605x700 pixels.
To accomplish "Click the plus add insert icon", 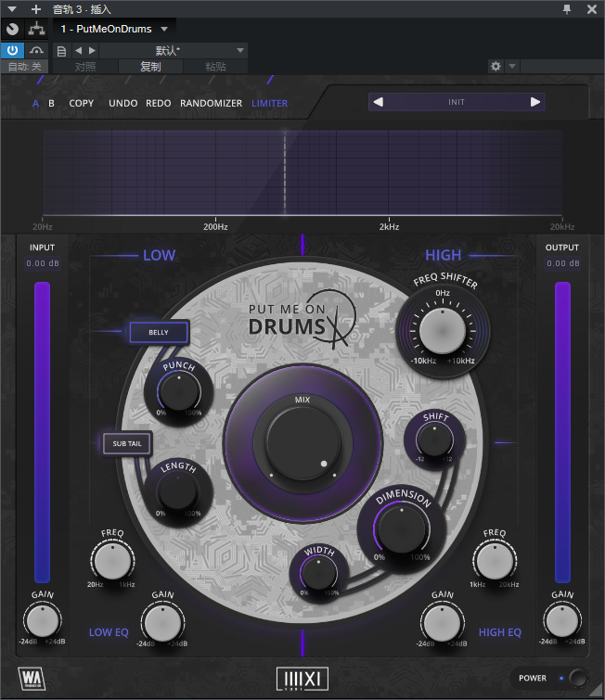I will click(36, 9).
